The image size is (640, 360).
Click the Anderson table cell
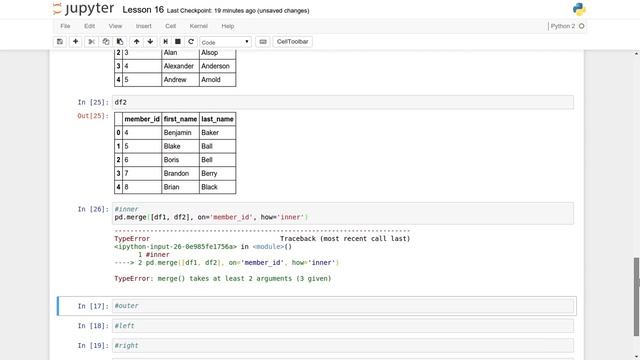tap(218, 66)
